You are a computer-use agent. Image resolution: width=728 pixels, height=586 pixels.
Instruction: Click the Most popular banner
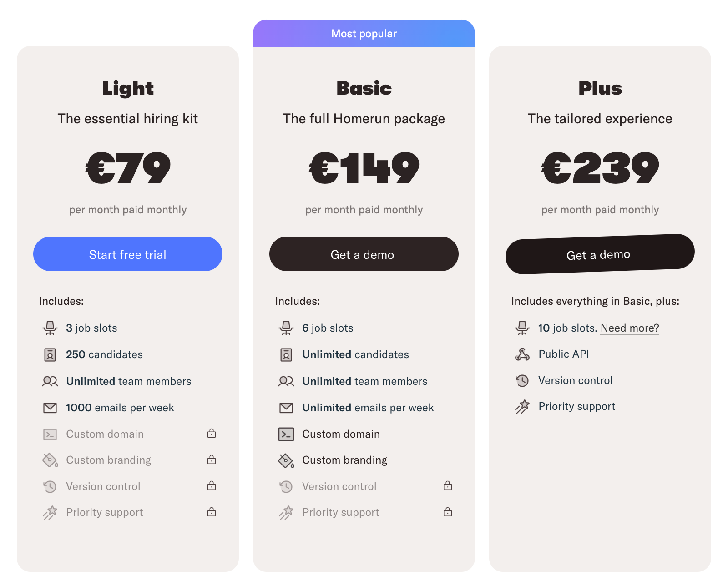pos(364,33)
